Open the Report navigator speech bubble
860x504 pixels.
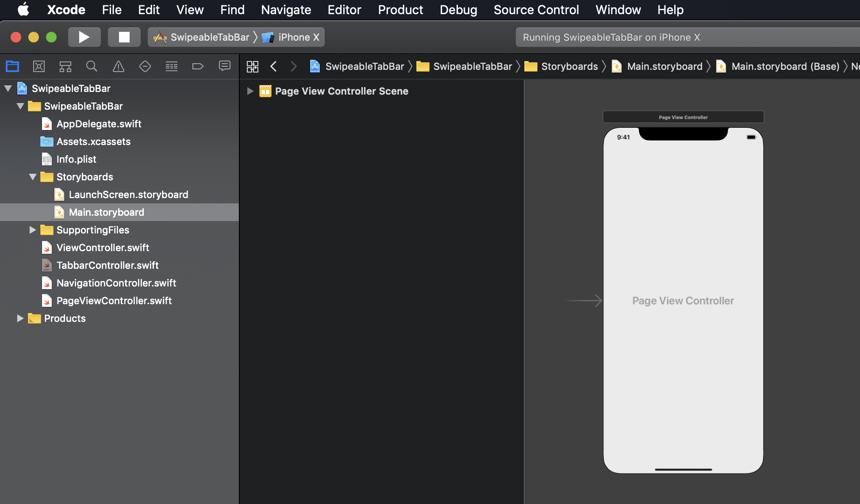(224, 66)
